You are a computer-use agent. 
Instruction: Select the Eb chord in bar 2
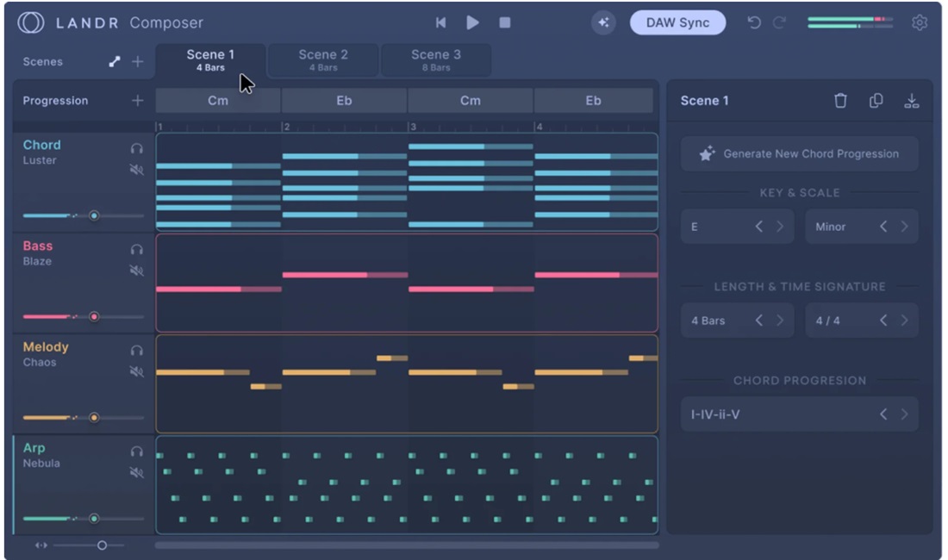pos(344,101)
